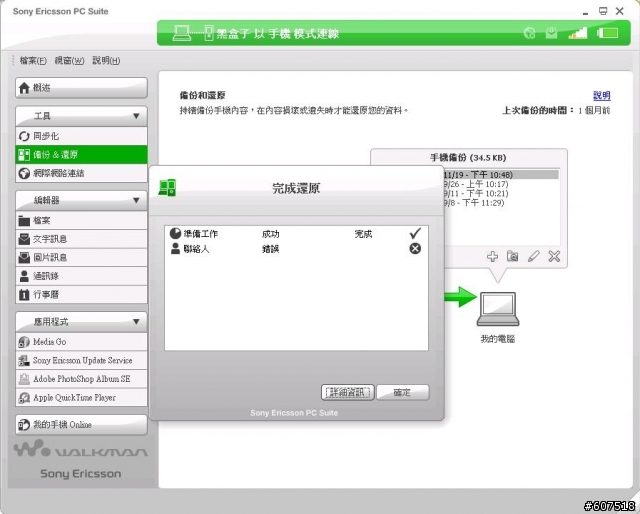Maximize the PC Suite window

pos(603,11)
